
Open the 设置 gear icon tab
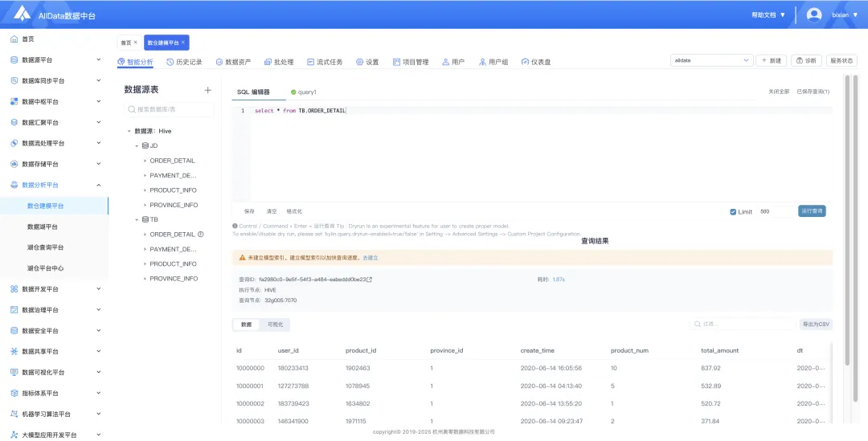tap(360, 62)
